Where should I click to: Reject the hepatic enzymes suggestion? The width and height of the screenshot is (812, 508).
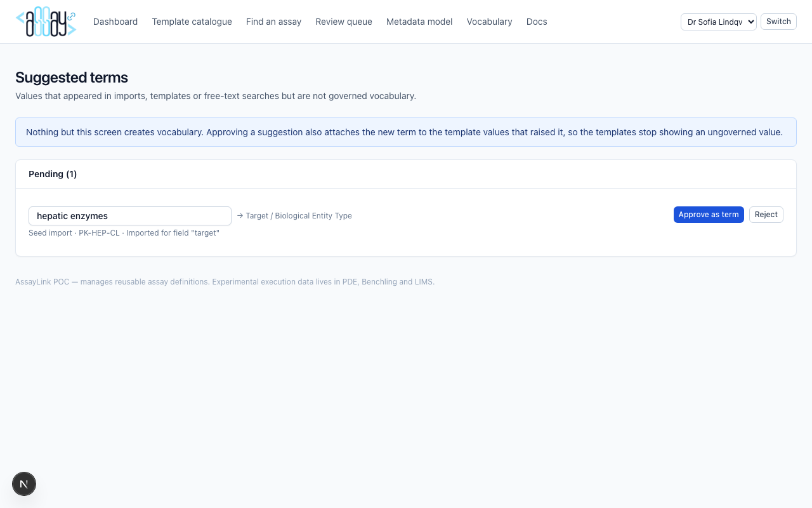point(766,215)
